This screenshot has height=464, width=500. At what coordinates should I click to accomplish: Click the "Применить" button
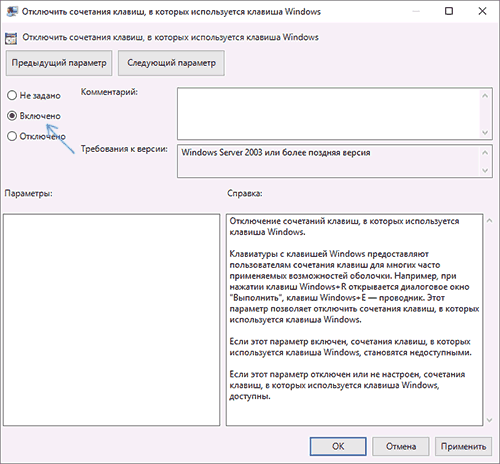point(463,446)
